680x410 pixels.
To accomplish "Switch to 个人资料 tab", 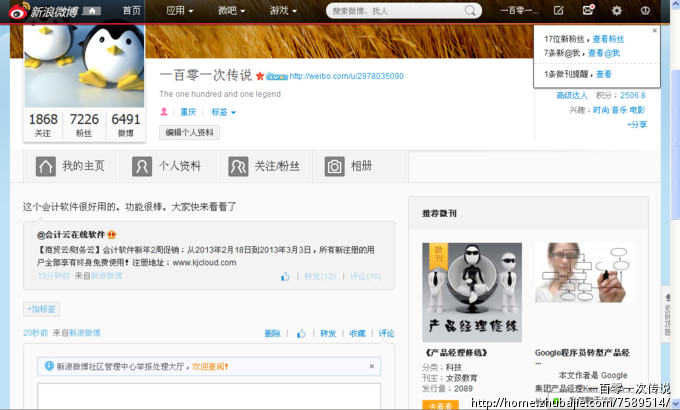I will tap(168, 166).
